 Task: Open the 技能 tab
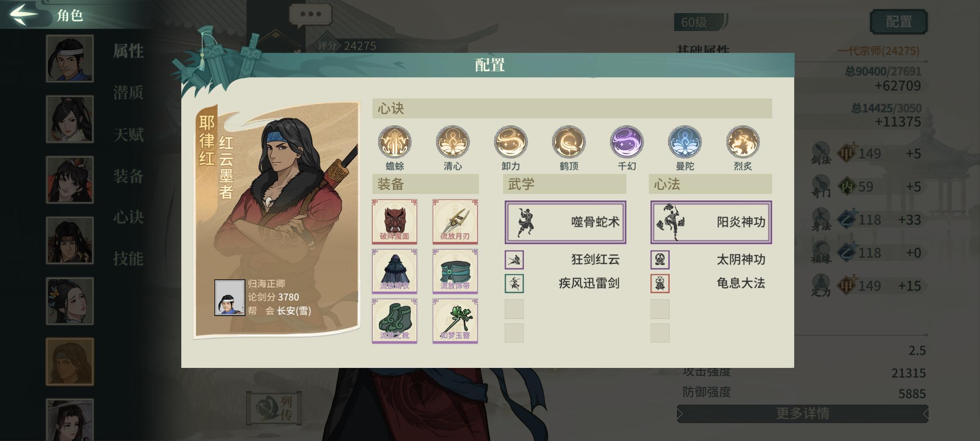point(128,259)
